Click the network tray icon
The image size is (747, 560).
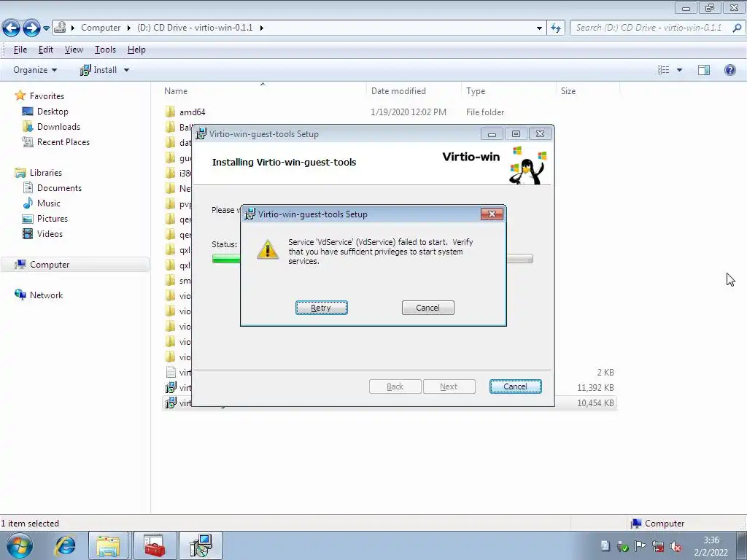[x=657, y=546]
